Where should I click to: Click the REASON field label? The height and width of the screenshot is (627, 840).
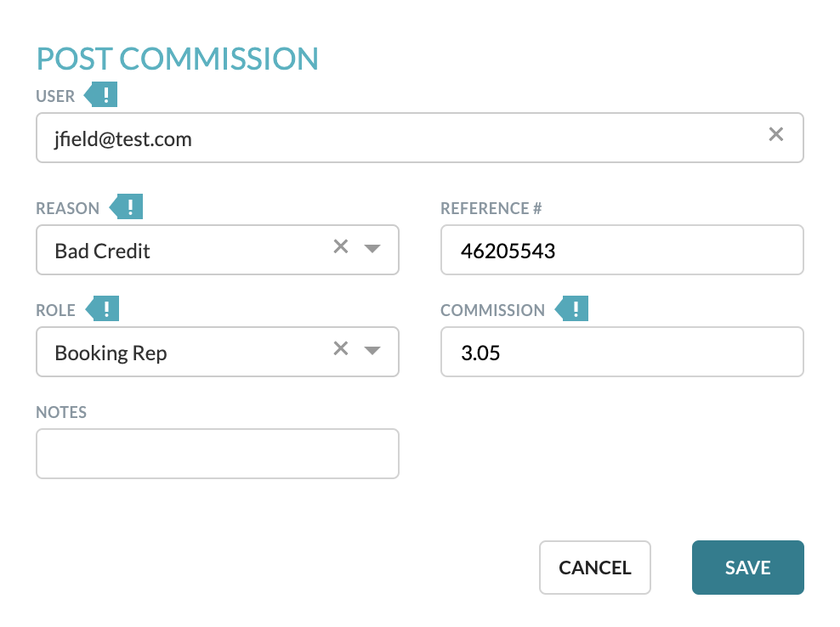pos(66,207)
